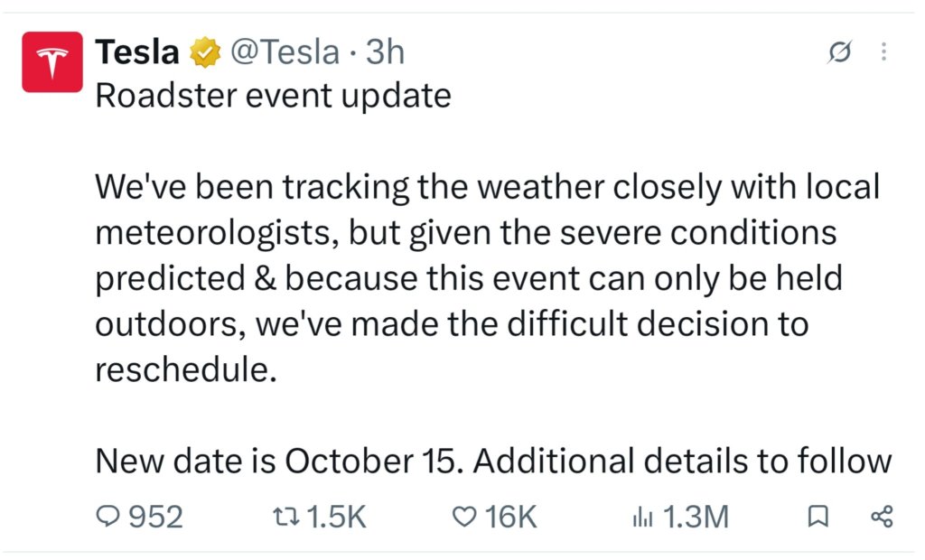
Task: Like the post with heart icon
Action: (x=464, y=517)
